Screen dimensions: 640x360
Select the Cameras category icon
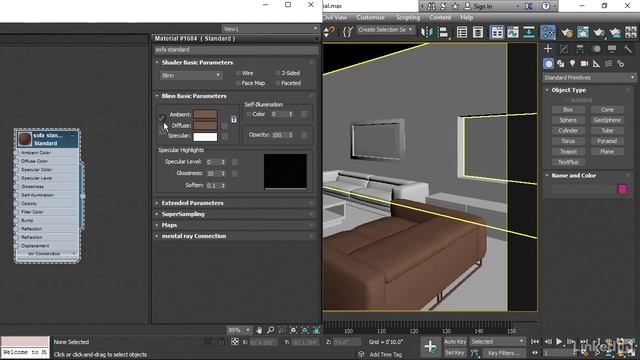tap(584, 64)
